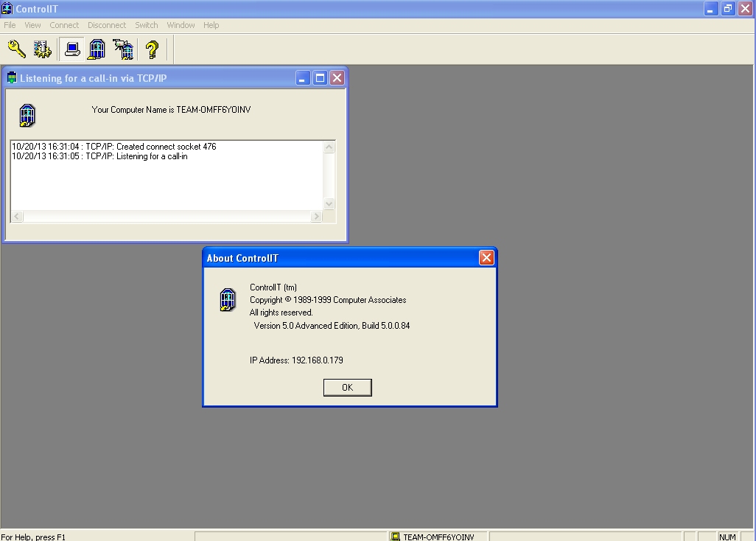This screenshot has width=756, height=541.
Task: Click TEAM-OMFF6YOINV in the status bar
Action: 438,537
